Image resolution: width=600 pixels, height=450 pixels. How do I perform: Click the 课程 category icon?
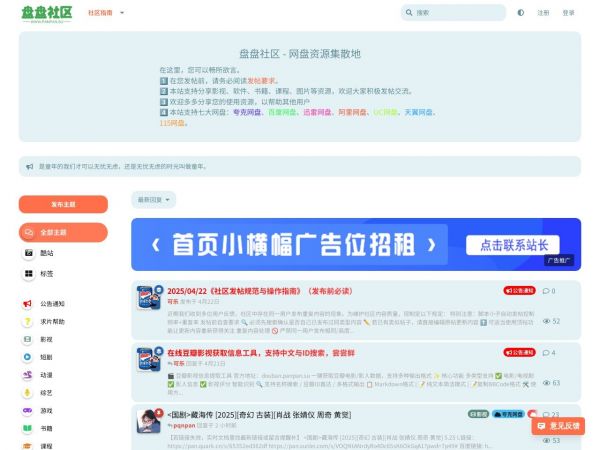pos(28,446)
